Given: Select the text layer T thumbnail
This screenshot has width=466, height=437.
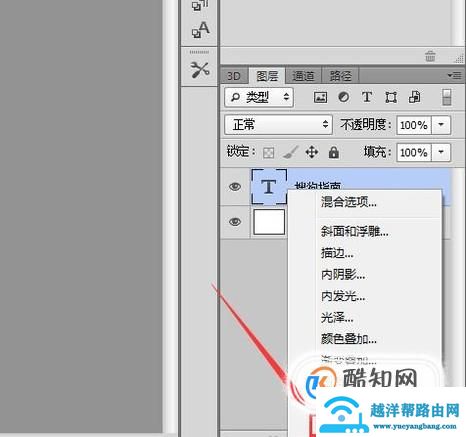Looking at the screenshot, I should (x=269, y=187).
